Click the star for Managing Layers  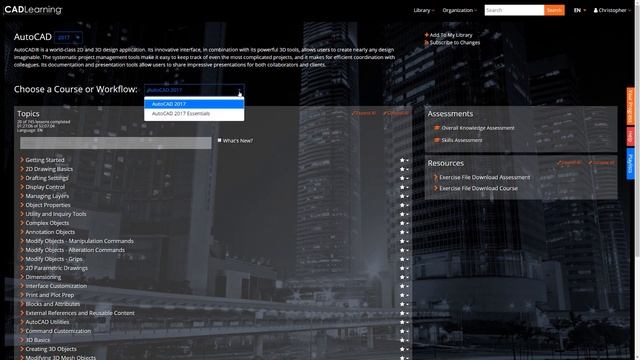coord(402,196)
